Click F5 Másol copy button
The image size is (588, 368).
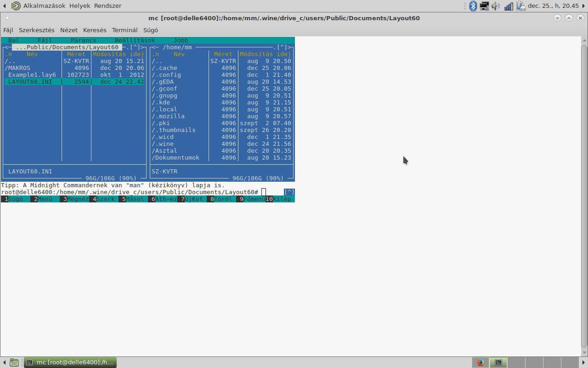point(133,199)
